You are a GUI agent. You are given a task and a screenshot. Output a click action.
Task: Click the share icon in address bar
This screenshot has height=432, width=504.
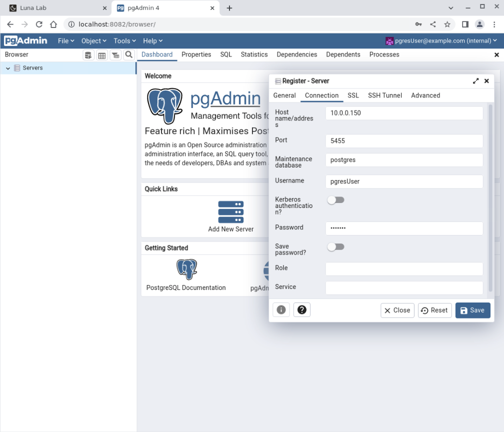click(x=433, y=24)
